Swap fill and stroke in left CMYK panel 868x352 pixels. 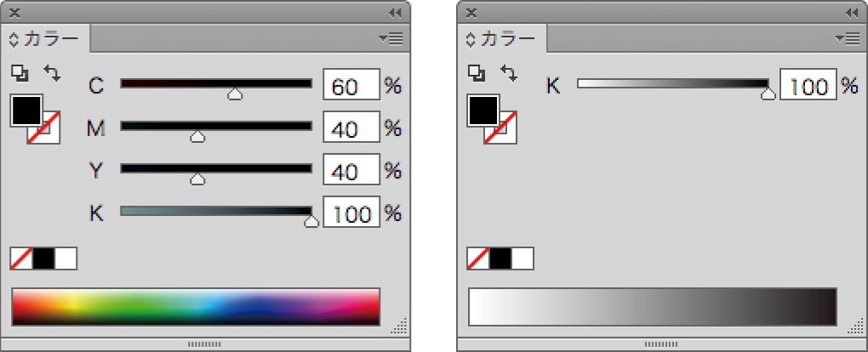click(53, 74)
